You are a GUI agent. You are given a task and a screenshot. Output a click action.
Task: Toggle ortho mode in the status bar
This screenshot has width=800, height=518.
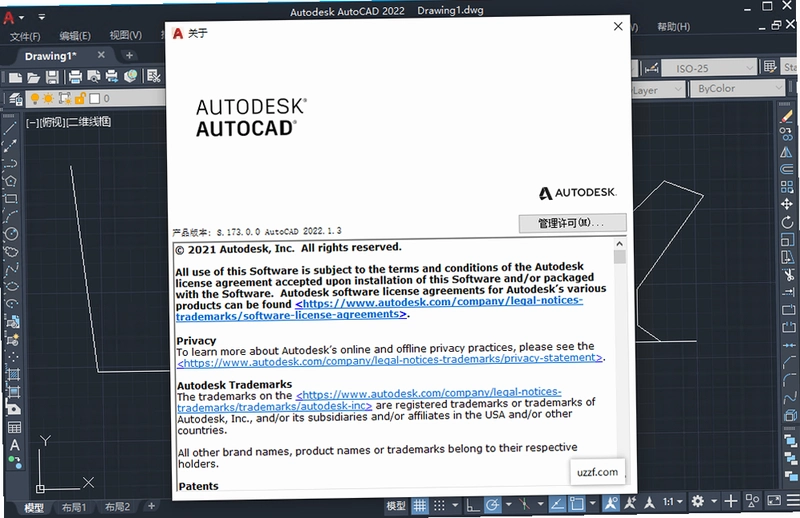[472, 505]
